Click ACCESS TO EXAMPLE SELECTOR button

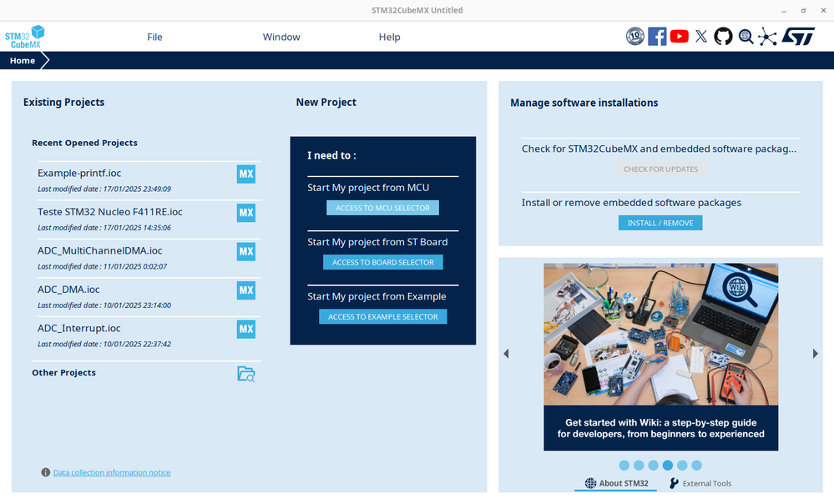(383, 316)
